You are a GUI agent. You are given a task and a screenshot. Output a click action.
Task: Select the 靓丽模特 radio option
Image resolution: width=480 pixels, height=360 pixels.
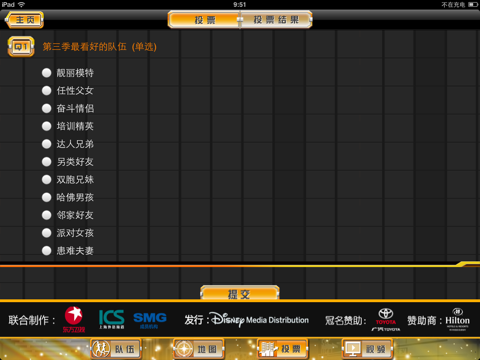46,73
